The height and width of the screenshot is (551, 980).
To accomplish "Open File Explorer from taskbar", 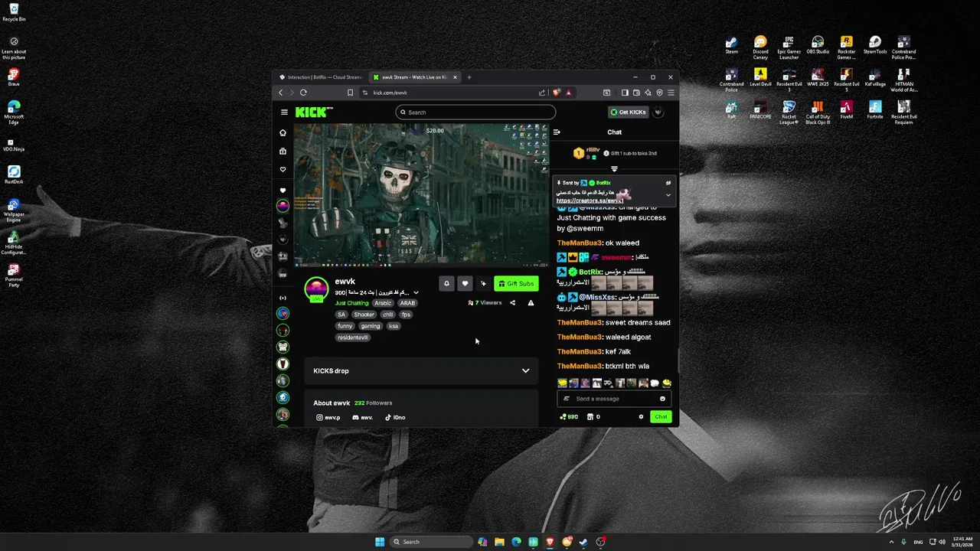I will (x=499, y=542).
